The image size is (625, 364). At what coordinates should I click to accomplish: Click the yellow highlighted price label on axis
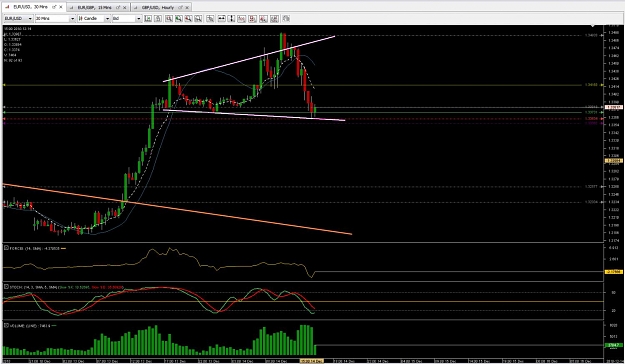click(x=614, y=161)
